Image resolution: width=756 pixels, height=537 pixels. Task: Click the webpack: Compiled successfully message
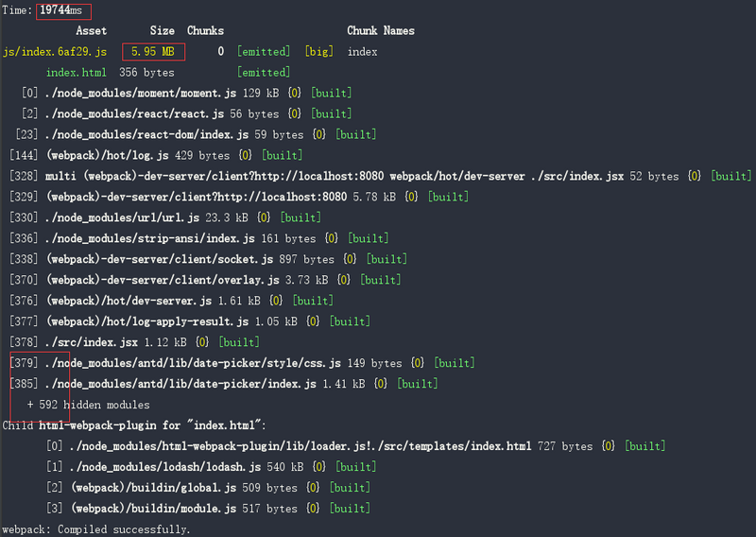pyautogui.click(x=96, y=529)
